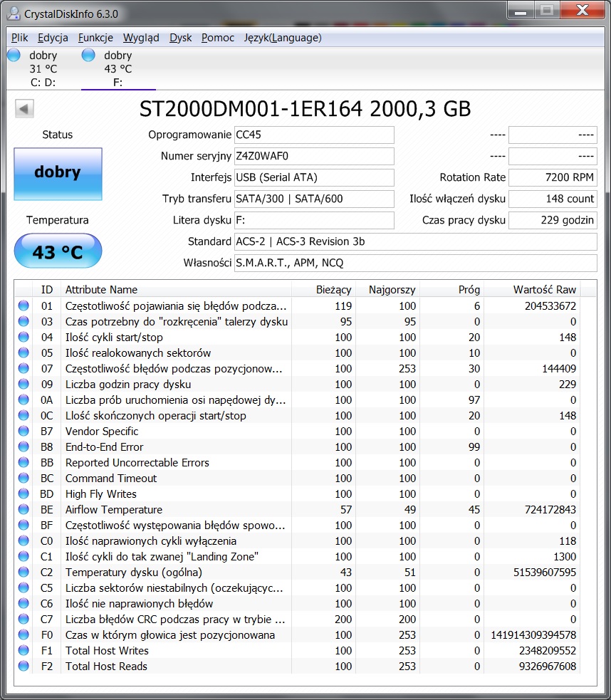The image size is (611, 700).
Task: Switch to the C: D: disk tab
Action: pos(43,68)
